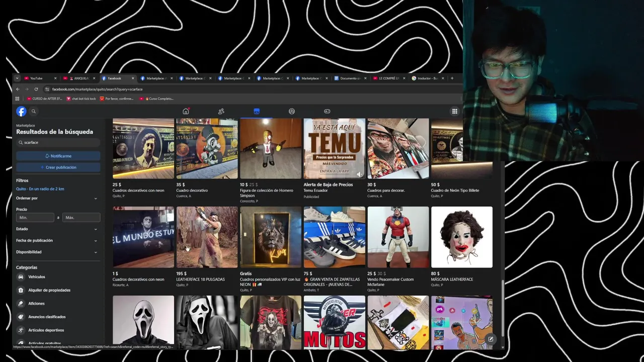Open the Temu ad image
Viewport: 644px width, 362px height.
point(334,148)
